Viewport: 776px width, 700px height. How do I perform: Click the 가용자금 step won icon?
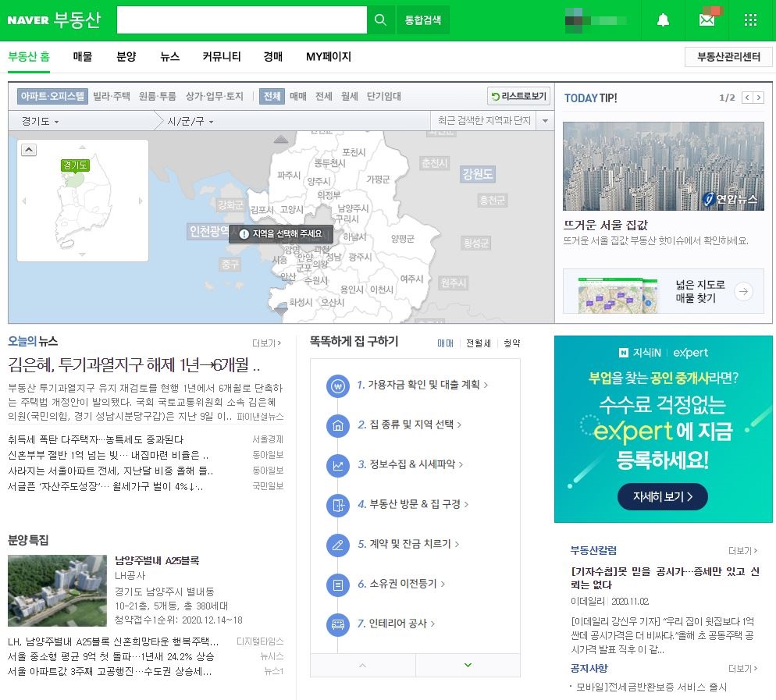point(338,386)
